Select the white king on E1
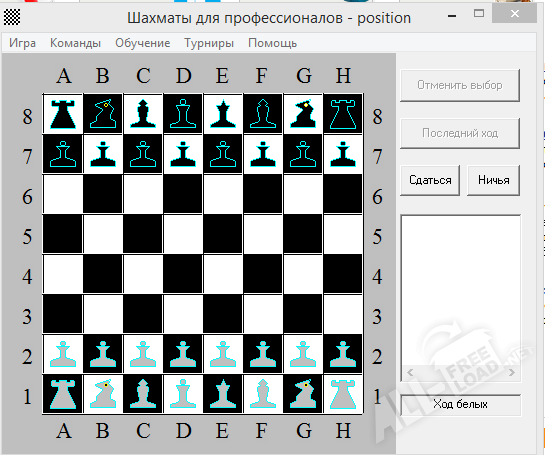This screenshot has width=545, height=455. pos(223,394)
